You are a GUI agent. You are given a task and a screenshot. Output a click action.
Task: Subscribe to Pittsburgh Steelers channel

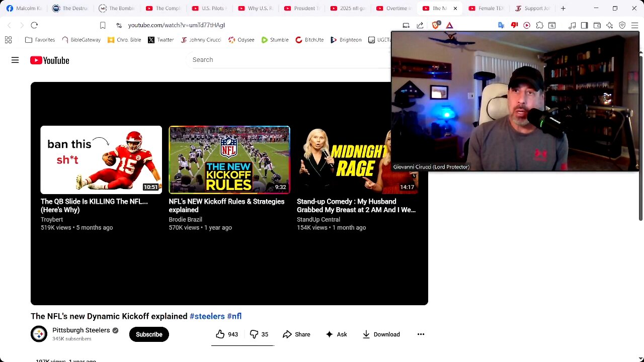tap(149, 334)
